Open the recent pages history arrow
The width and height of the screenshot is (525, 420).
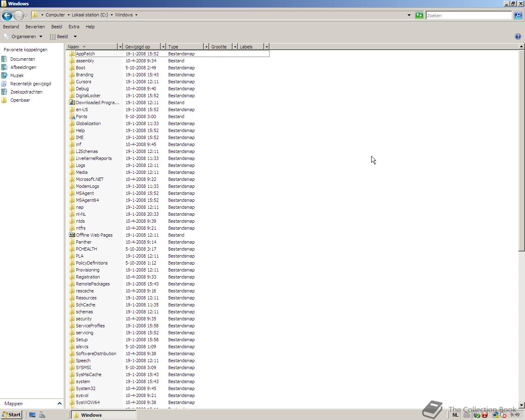pyautogui.click(x=26, y=16)
